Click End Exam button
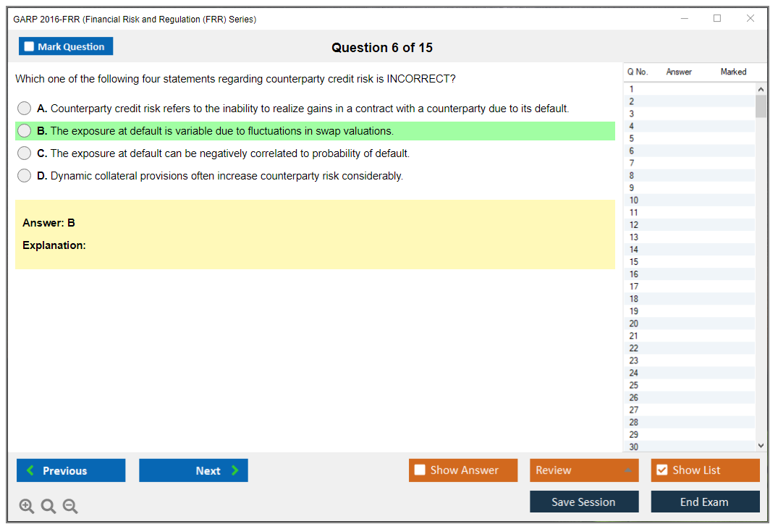 pos(704,502)
